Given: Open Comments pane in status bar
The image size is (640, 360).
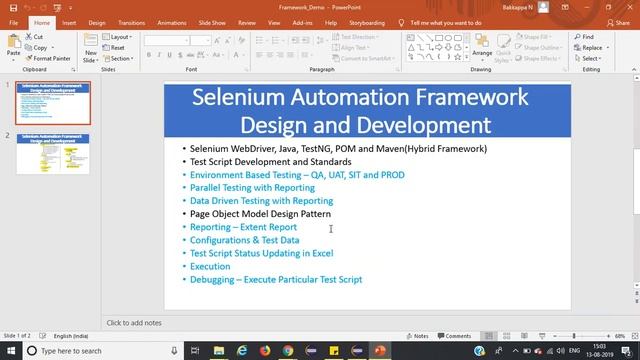Looking at the screenshot, I should (x=454, y=336).
